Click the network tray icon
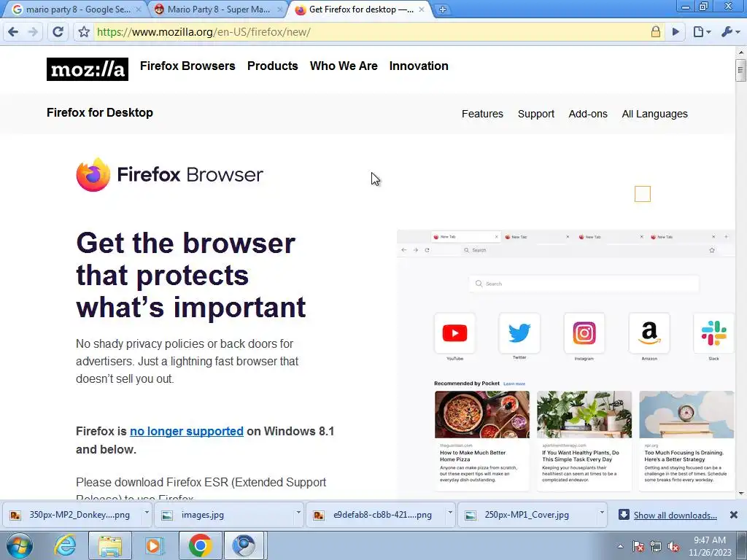This screenshot has height=560, width=747. [656, 547]
